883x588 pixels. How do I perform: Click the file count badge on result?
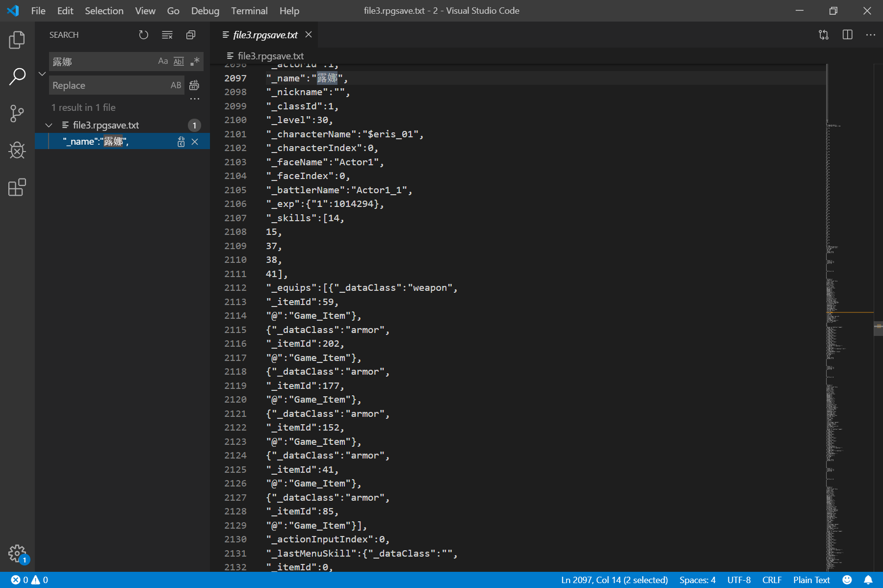tap(194, 126)
